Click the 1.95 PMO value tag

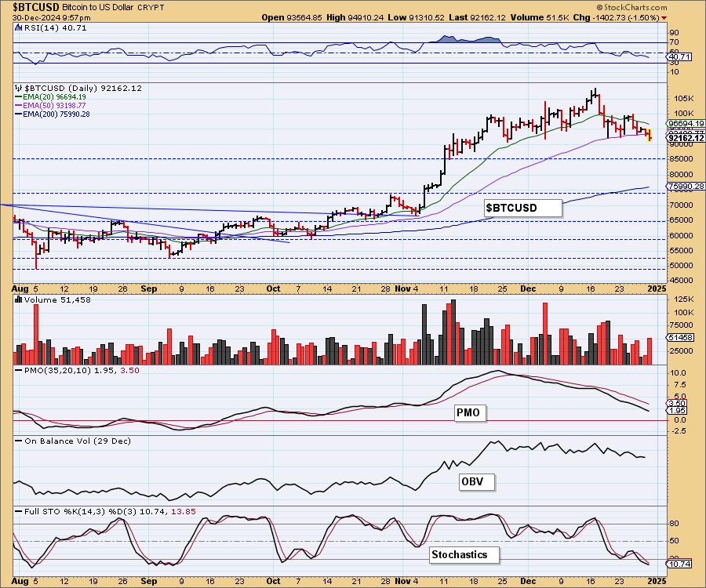pos(677,411)
